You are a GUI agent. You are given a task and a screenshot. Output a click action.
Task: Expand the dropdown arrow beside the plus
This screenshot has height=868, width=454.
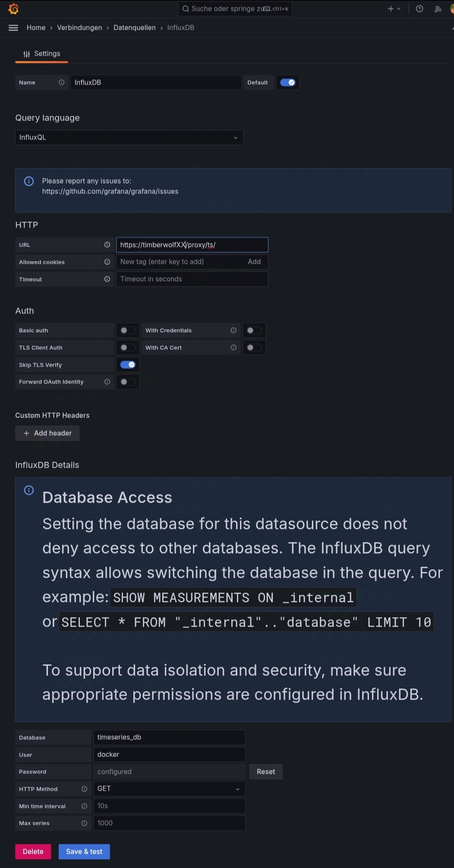[x=399, y=9]
